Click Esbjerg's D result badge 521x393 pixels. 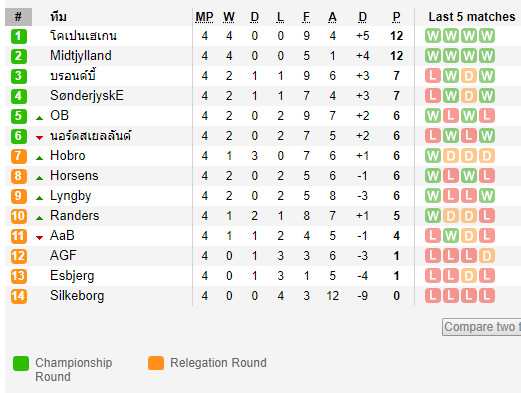tap(469, 276)
